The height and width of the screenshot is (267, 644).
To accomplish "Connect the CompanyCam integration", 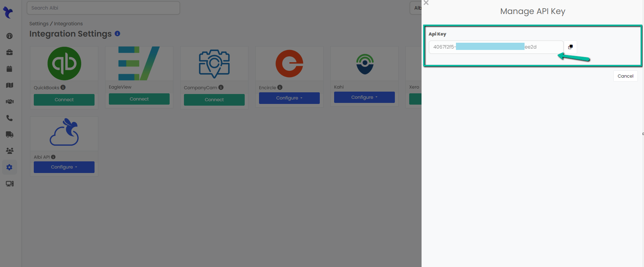I will click(x=214, y=100).
